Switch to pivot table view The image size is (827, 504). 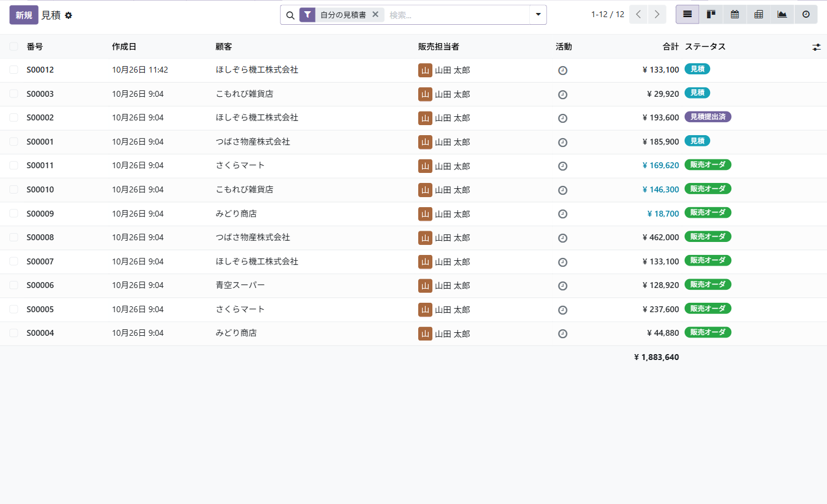[758, 15]
